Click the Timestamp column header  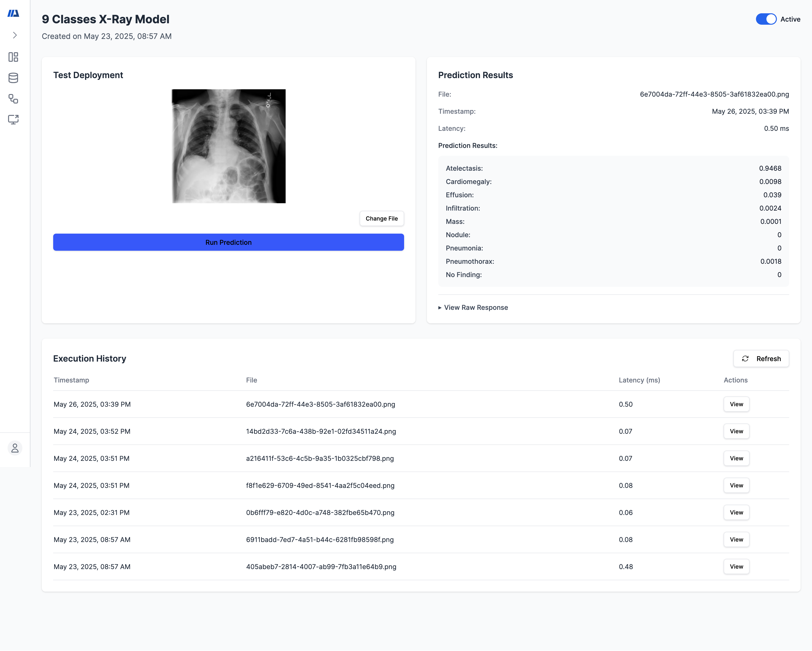click(x=71, y=380)
